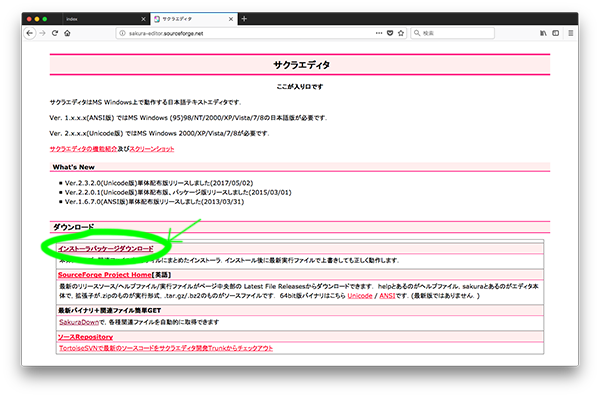
Task: Open サクラエディタの機能紹介 link
Action: click(83, 149)
